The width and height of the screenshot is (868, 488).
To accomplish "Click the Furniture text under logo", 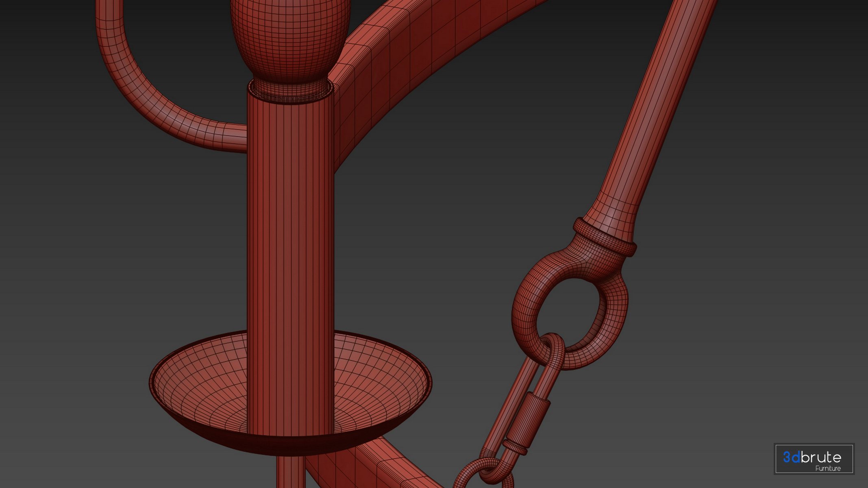I will click(x=828, y=468).
